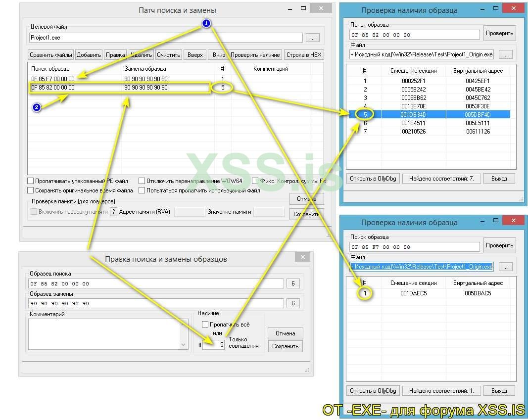Open file browser in bottom check window
The width and height of the screenshot is (528, 420).
point(505,267)
